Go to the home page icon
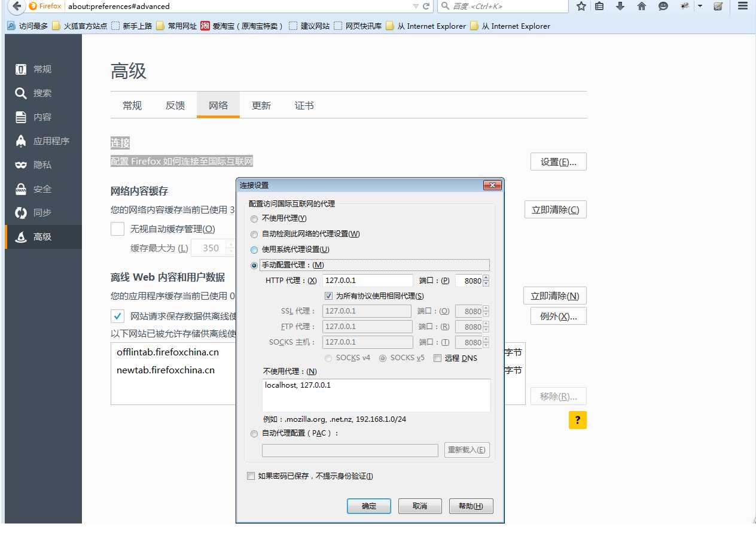The width and height of the screenshot is (756, 557). [x=642, y=6]
